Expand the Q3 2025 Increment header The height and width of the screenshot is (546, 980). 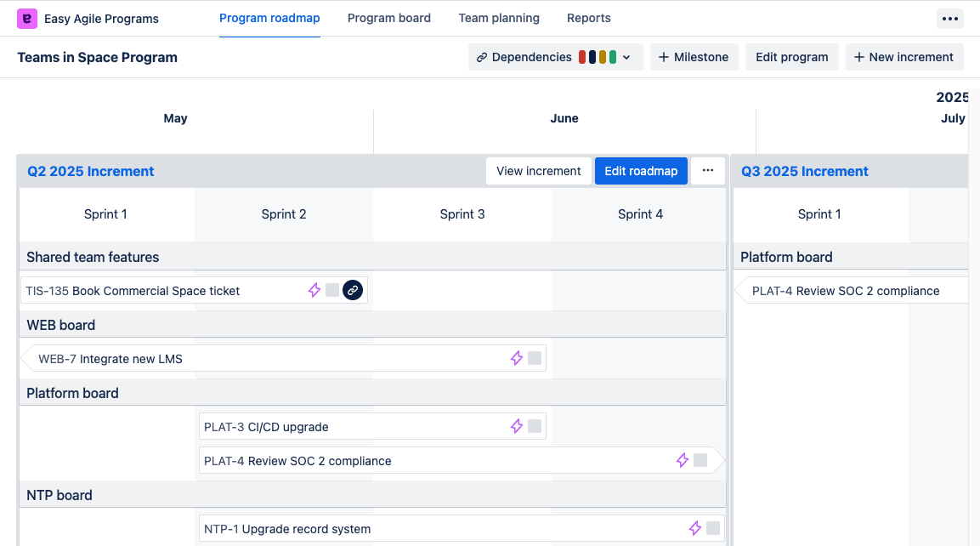[804, 171]
